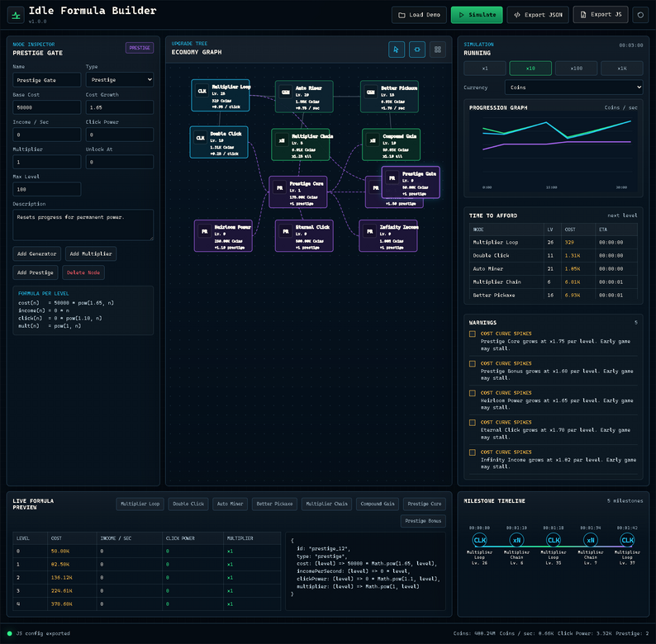
Task: Set simulation speed to x100
Action: pos(576,69)
